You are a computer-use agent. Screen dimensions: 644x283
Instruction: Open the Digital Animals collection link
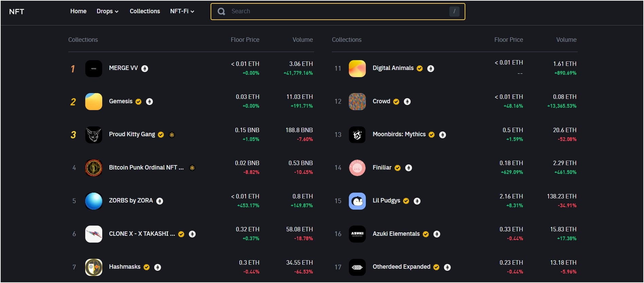[x=393, y=68]
